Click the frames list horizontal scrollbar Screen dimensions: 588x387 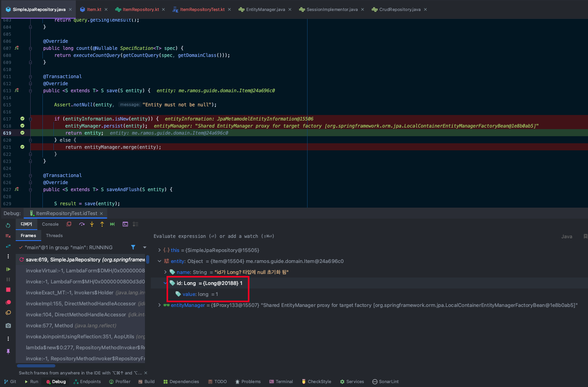pos(36,366)
